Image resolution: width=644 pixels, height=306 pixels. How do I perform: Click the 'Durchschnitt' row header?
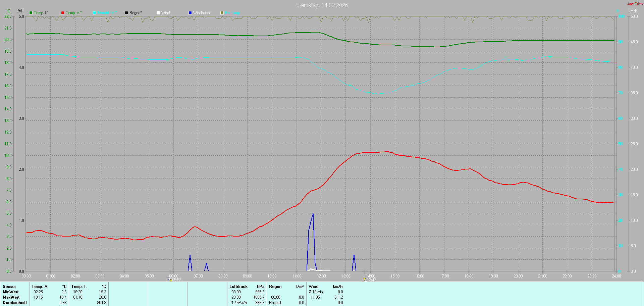tap(15, 303)
